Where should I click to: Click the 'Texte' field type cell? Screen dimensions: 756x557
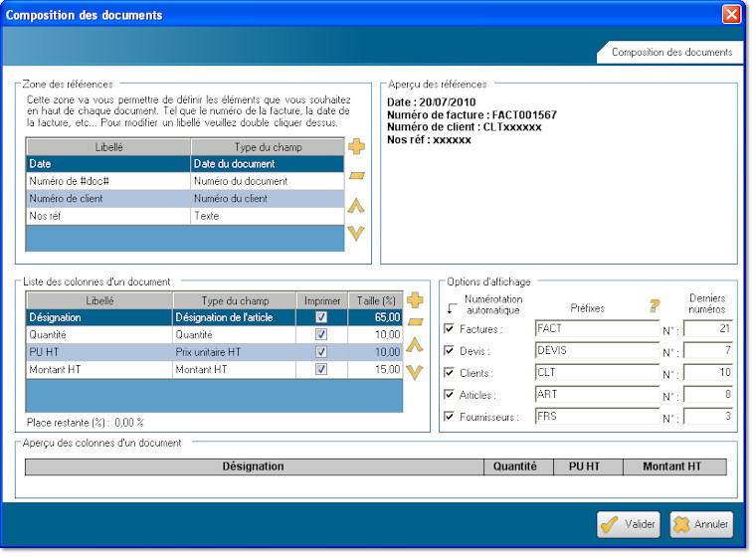tap(268, 216)
